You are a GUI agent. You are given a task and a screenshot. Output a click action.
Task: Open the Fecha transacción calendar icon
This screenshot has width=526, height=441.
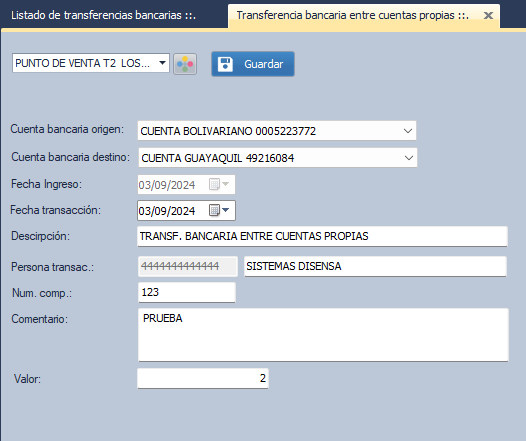(214, 210)
